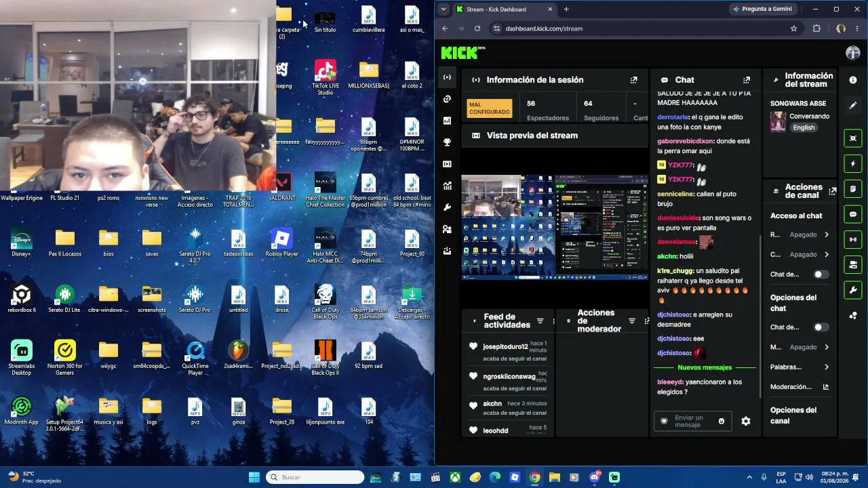The image size is (868, 488).
Task: Click the SONGWARS ABSE stream title
Action: tap(798, 104)
